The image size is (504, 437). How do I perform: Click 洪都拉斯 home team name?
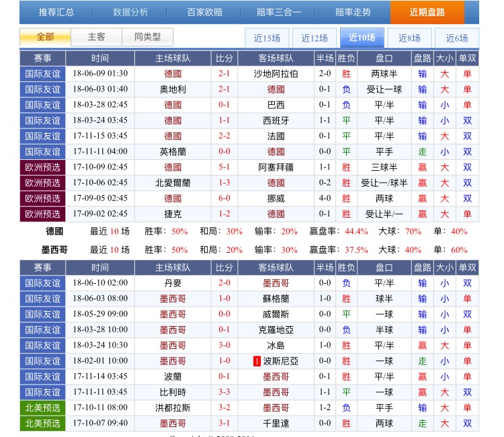pyautogui.click(x=173, y=408)
